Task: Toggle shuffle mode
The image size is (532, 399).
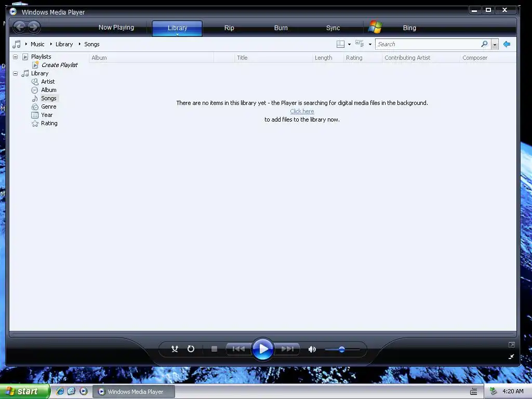Action: (x=175, y=349)
